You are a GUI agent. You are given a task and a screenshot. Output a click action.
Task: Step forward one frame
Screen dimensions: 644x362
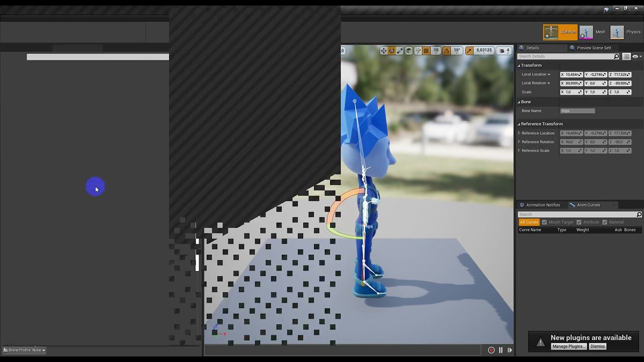pyautogui.click(x=510, y=350)
